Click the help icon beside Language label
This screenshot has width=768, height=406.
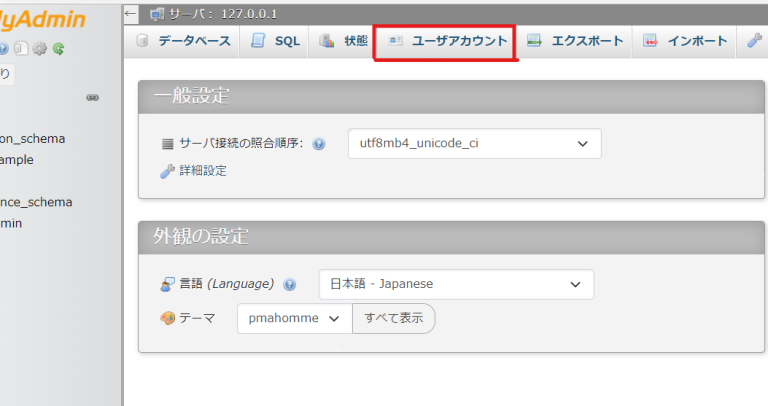290,284
